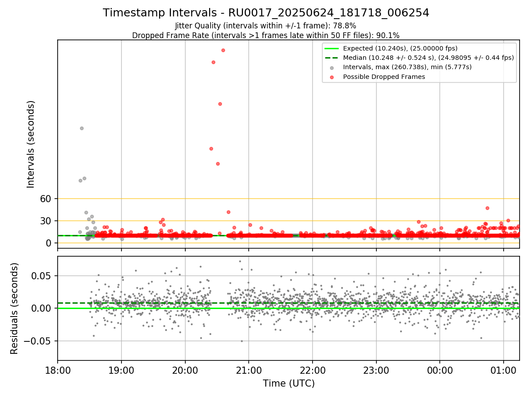Click the '30' tick on the intervals axis
Viewport: 532px width, 399px height.
(47, 221)
